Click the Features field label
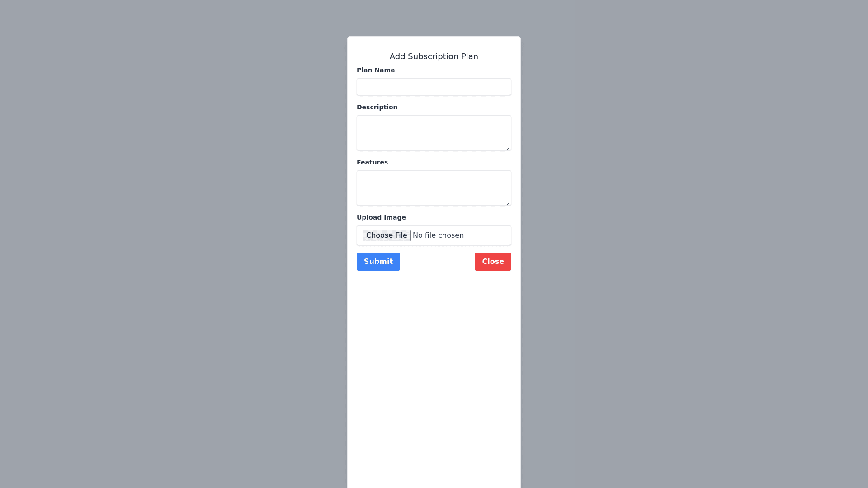This screenshot has width=868, height=488. 372,162
